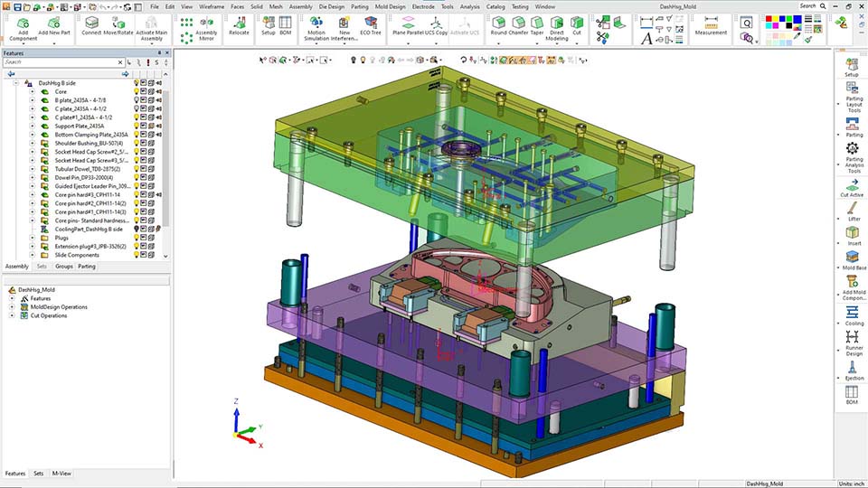Collapse the DashHsg B side node
868x488 pixels.
16,83
